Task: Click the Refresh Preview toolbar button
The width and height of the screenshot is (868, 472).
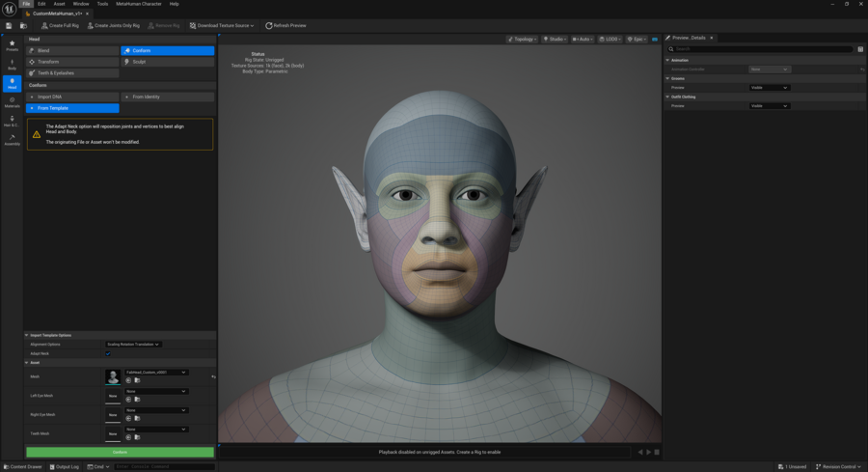Action: click(x=285, y=25)
